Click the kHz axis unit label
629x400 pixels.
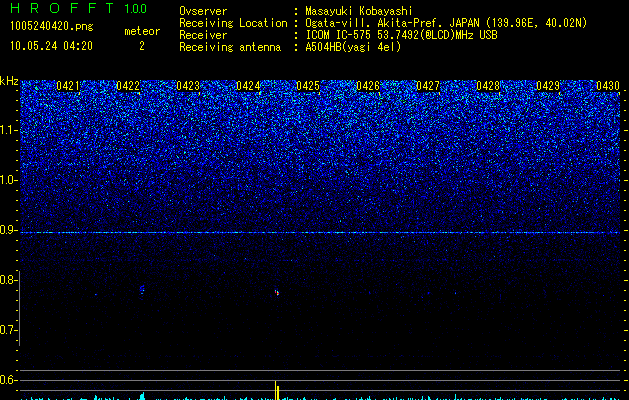9,81
